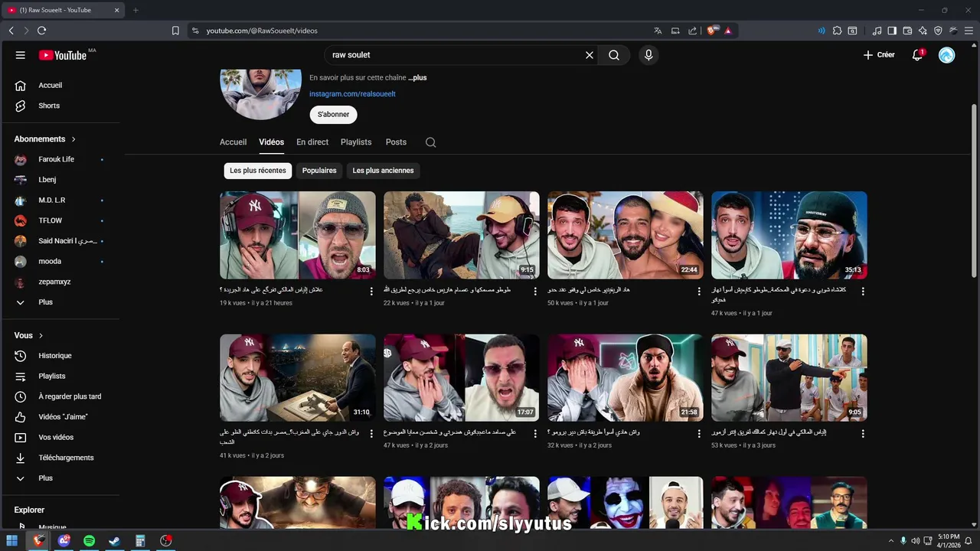The width and height of the screenshot is (980, 551).
Task: Start voice search with microphone icon
Action: point(648,55)
